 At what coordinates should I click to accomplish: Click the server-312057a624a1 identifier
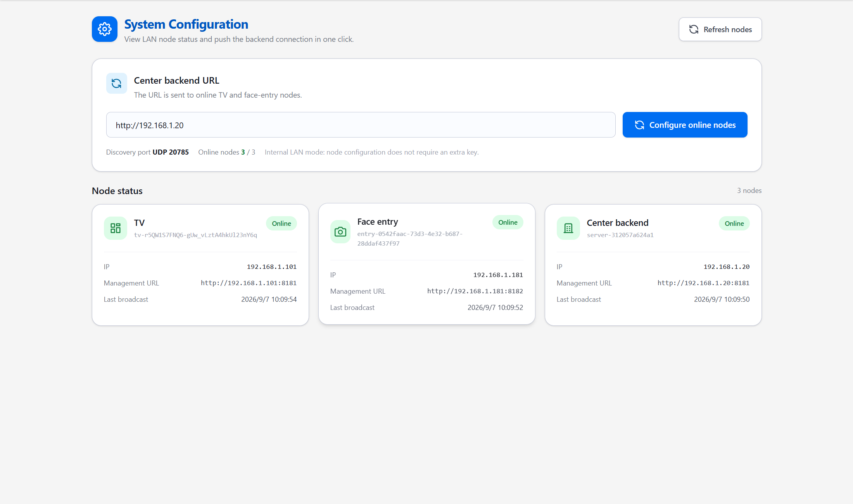click(620, 235)
